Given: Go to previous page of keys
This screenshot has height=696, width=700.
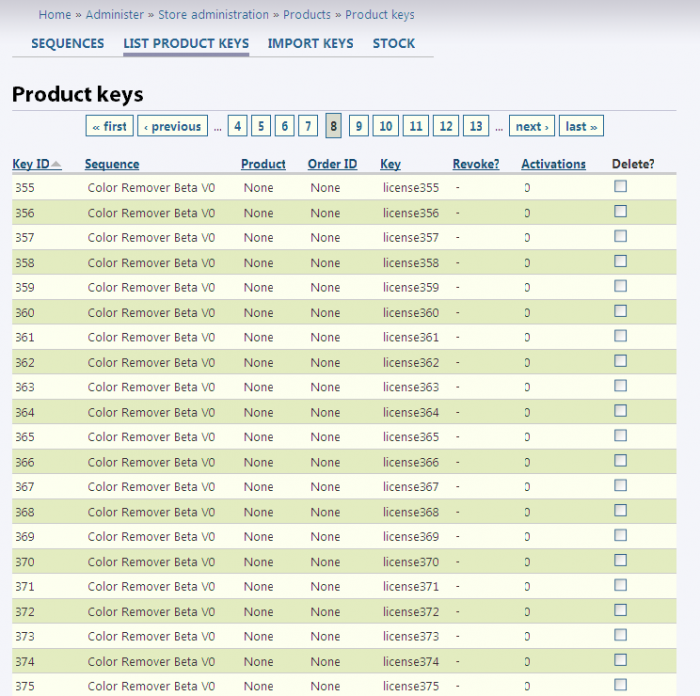Looking at the screenshot, I should 172,126.
